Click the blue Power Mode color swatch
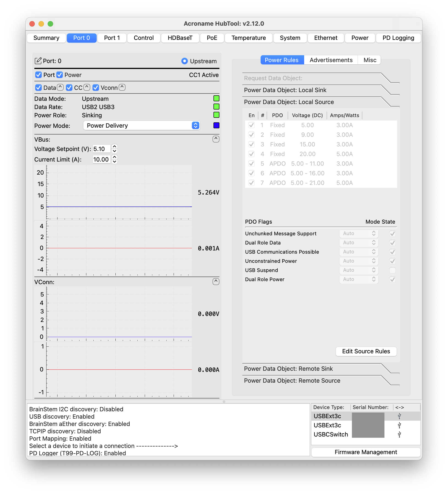 click(x=216, y=126)
